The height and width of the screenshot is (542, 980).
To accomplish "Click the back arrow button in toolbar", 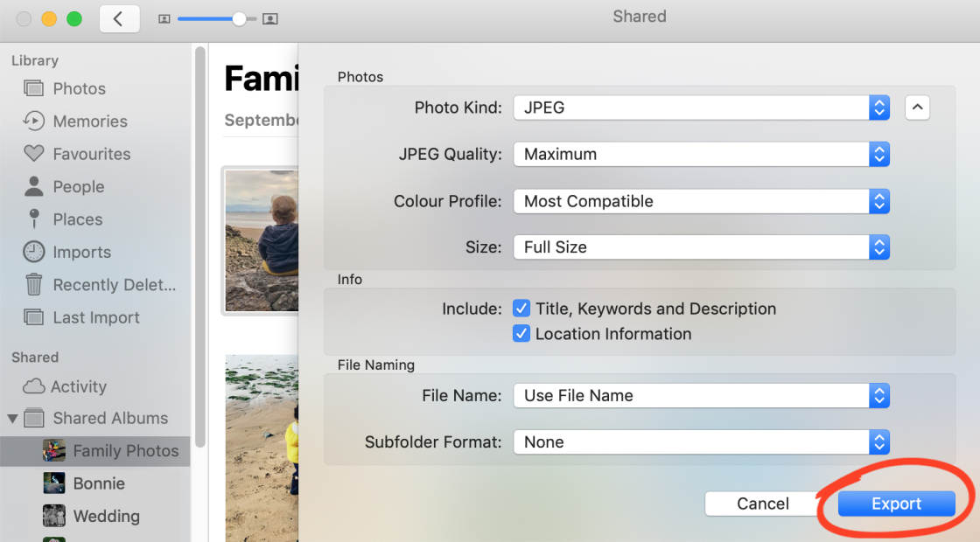I will (119, 18).
